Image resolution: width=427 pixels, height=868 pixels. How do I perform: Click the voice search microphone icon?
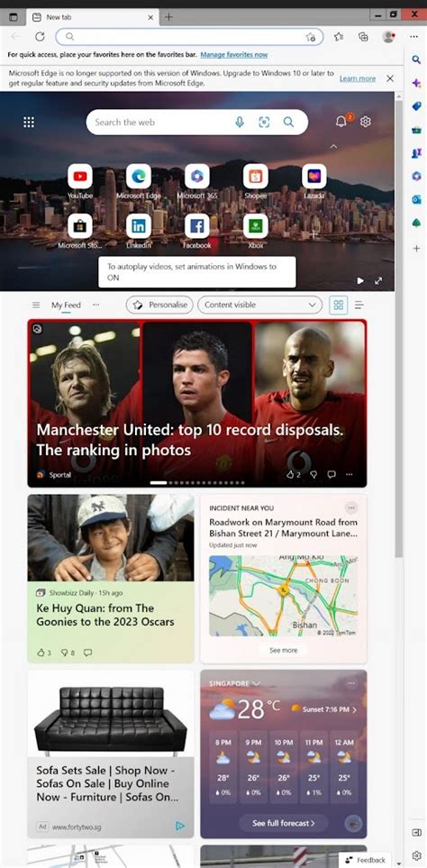(x=240, y=123)
